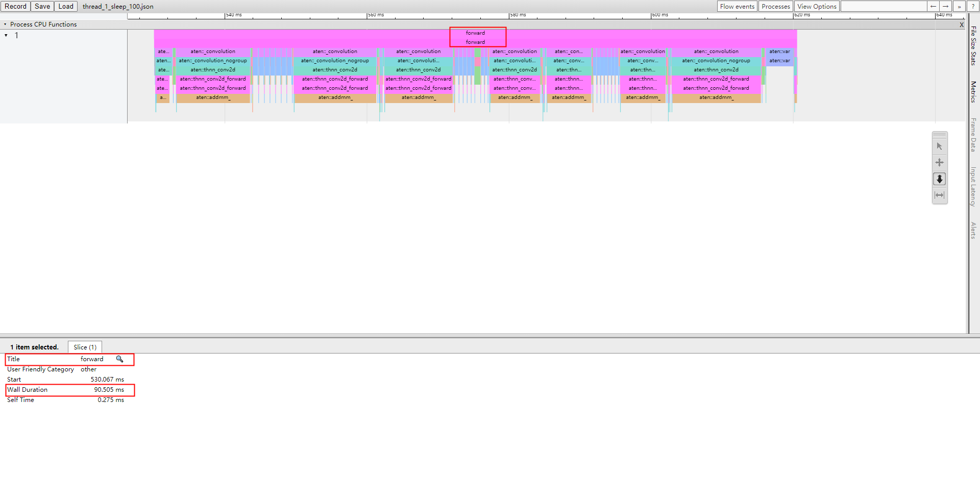The width and height of the screenshot is (980, 478).
Task: Collapse the Process CPU Functions section
Action: coord(6,24)
